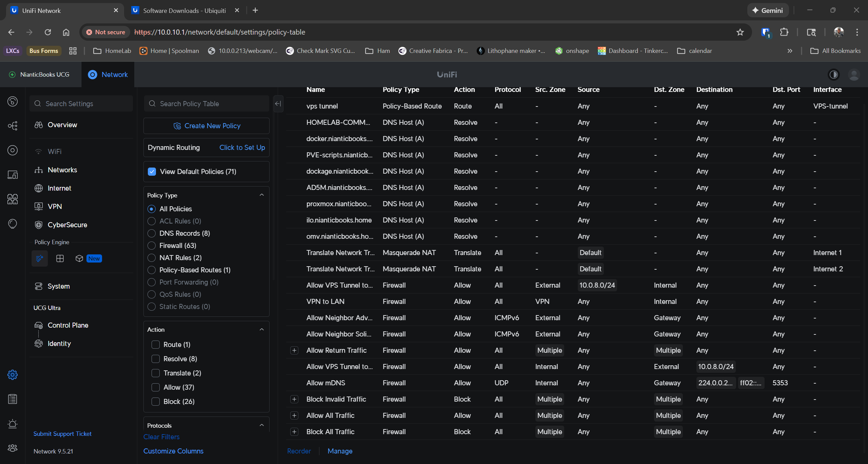Open settings gear in left sidebar
Screen dimensions: 868x464
tap(13, 375)
